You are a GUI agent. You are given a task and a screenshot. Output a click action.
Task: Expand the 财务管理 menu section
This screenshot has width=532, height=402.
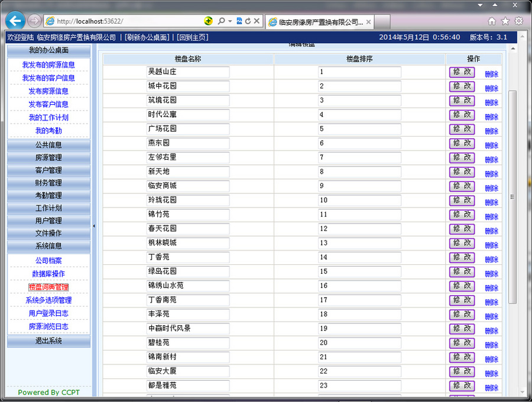48,183
